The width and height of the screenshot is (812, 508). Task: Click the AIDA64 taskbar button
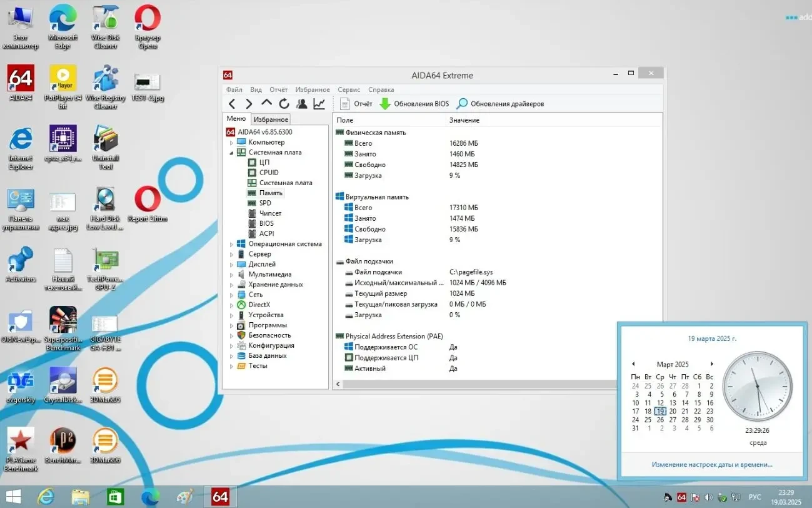pyautogui.click(x=220, y=497)
